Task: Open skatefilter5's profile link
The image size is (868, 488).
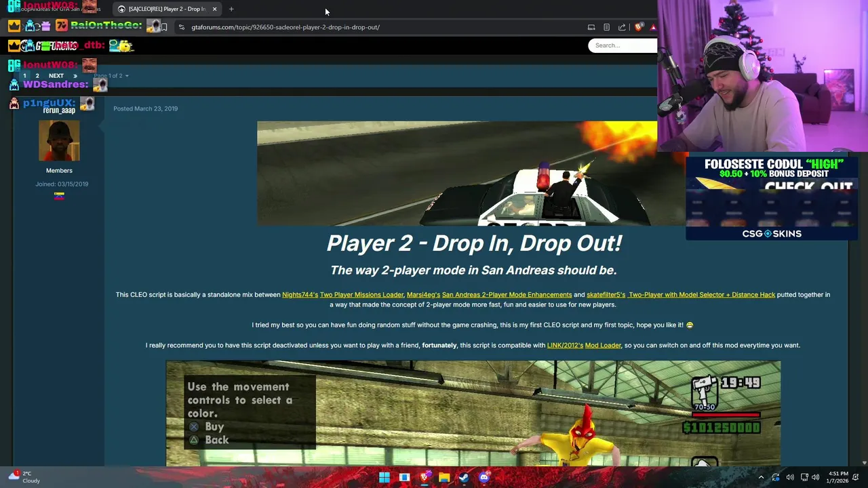Action: click(x=606, y=295)
